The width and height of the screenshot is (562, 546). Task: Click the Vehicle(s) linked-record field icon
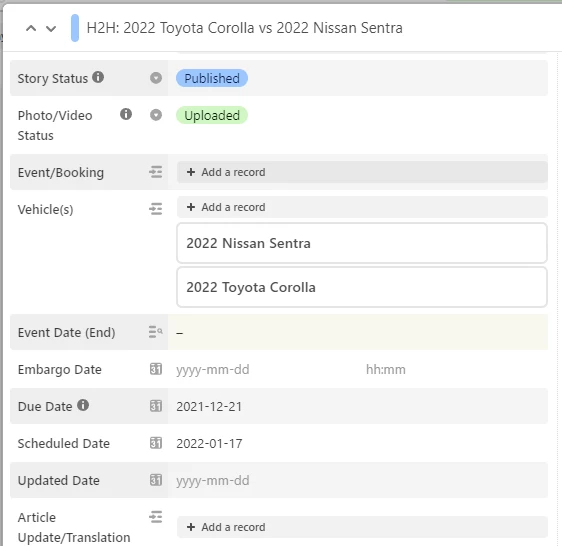tap(156, 209)
